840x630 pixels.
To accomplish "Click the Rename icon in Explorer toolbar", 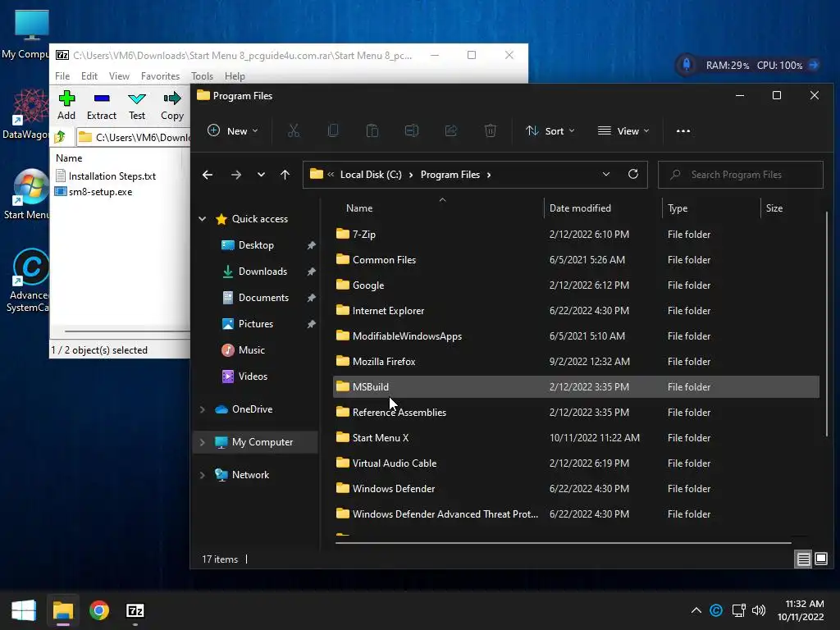I will (x=412, y=130).
